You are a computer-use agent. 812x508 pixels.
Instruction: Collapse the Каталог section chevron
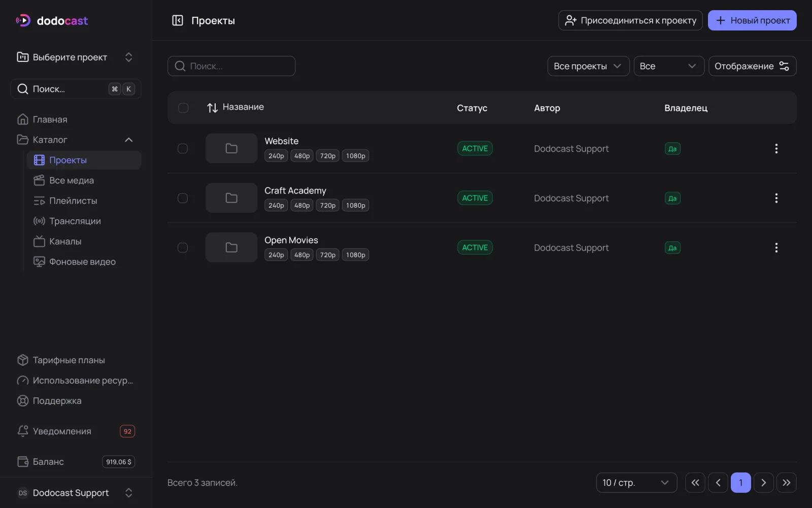[129, 140]
